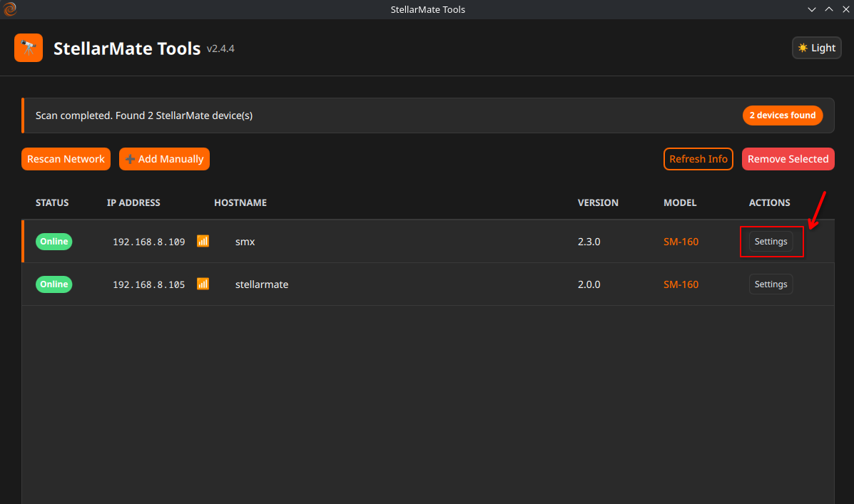Click SM-160 model in stellarmate row
This screenshot has height=504, width=854.
click(681, 284)
